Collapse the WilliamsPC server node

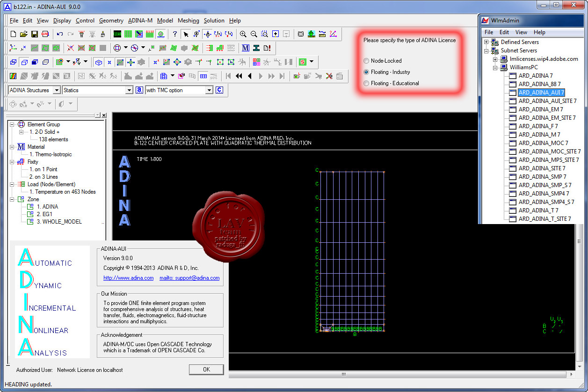[495, 67]
